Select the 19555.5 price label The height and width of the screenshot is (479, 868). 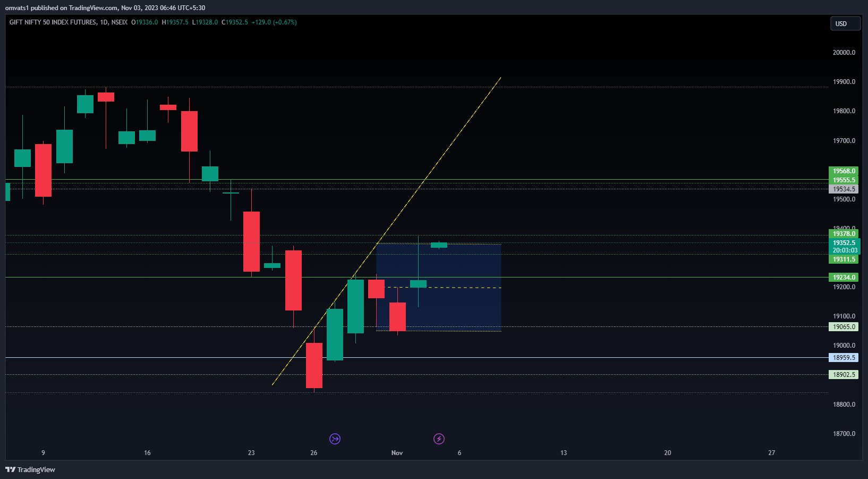pyautogui.click(x=844, y=180)
